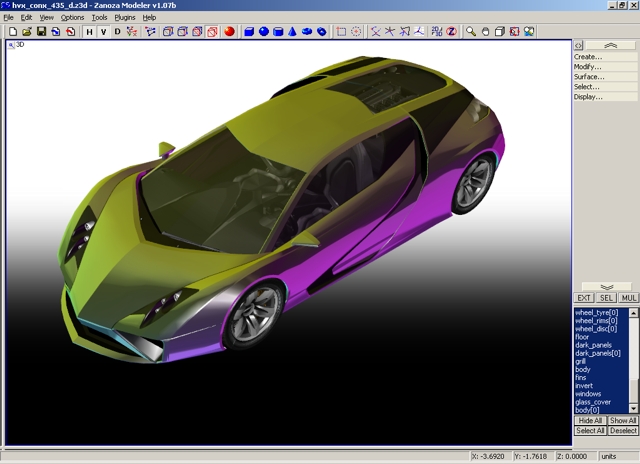Open the Options menu
The height and width of the screenshot is (464, 640).
click(72, 18)
